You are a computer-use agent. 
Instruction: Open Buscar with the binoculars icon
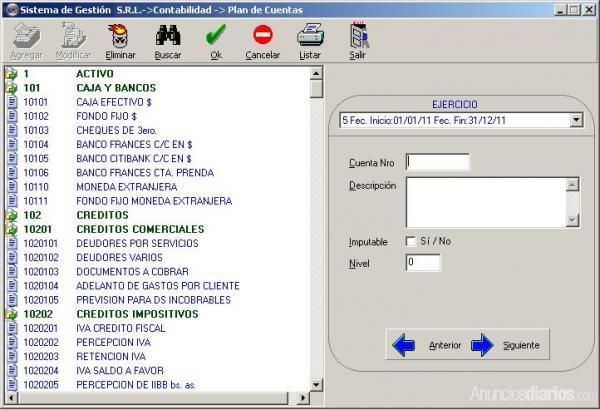coord(169,37)
